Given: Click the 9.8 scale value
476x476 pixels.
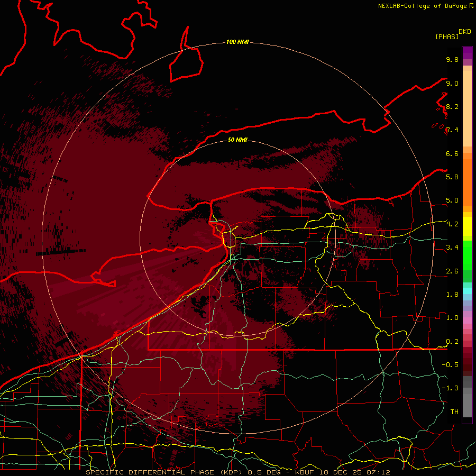Looking at the screenshot, I should pyautogui.click(x=452, y=59).
